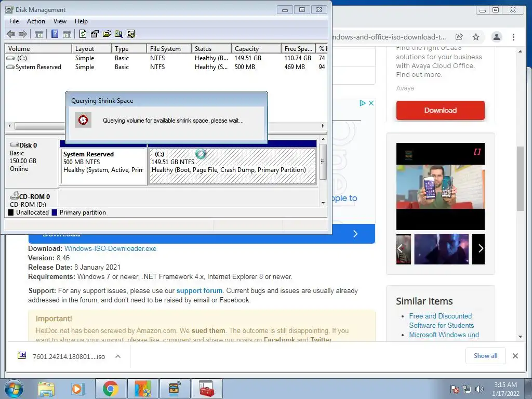Close the Chrome downloads bar
This screenshot has width=532, height=399.
pos(515,356)
